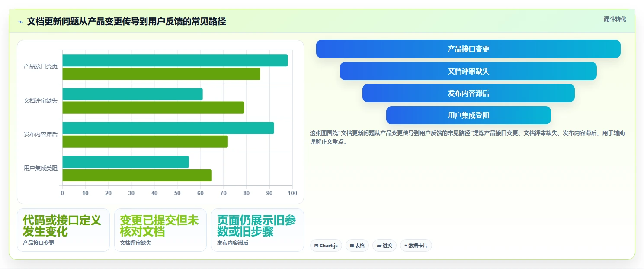Viewport: 644px width, 269px height.
Task: Click the x-axis tick label 20
Action: pos(108,193)
